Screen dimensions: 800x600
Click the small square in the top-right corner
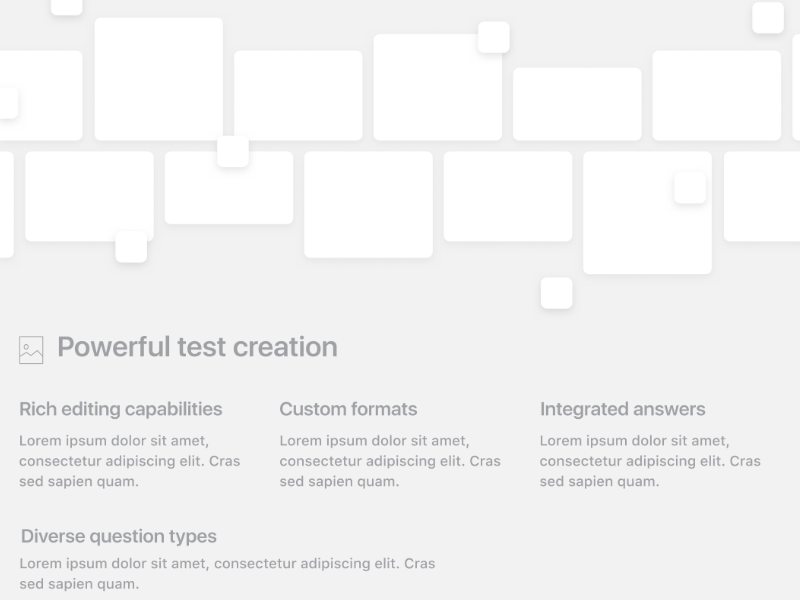point(768,17)
